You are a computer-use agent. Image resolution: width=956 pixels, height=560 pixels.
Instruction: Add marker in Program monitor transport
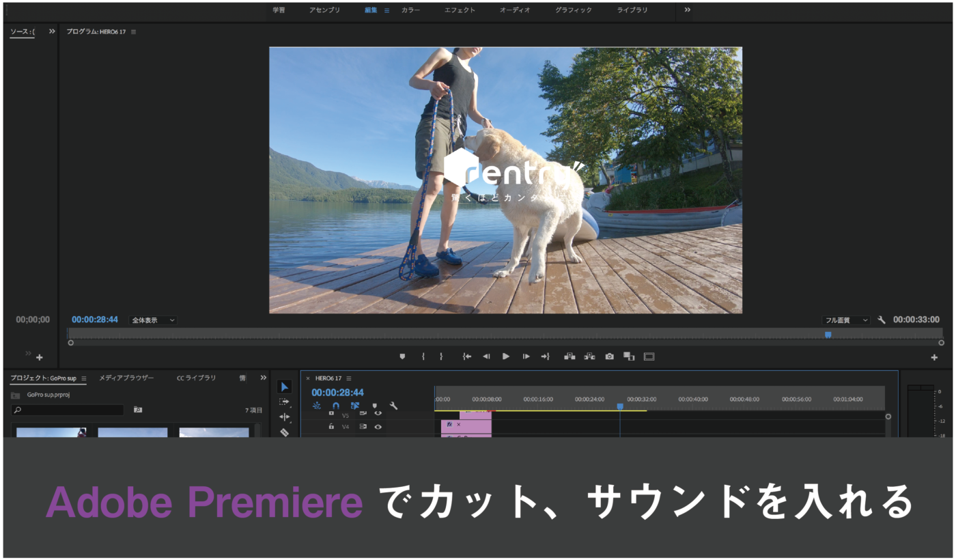pyautogui.click(x=402, y=356)
